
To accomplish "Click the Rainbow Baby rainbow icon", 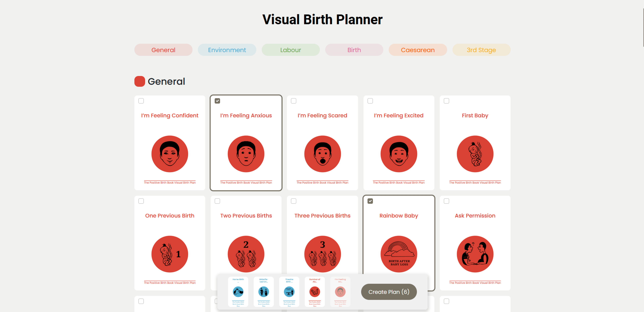I will (398, 254).
